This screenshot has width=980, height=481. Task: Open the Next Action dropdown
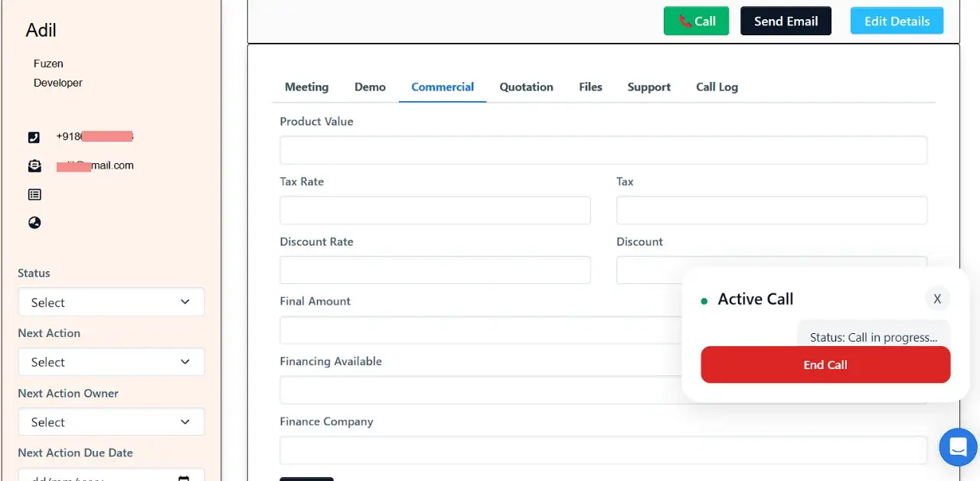point(111,362)
